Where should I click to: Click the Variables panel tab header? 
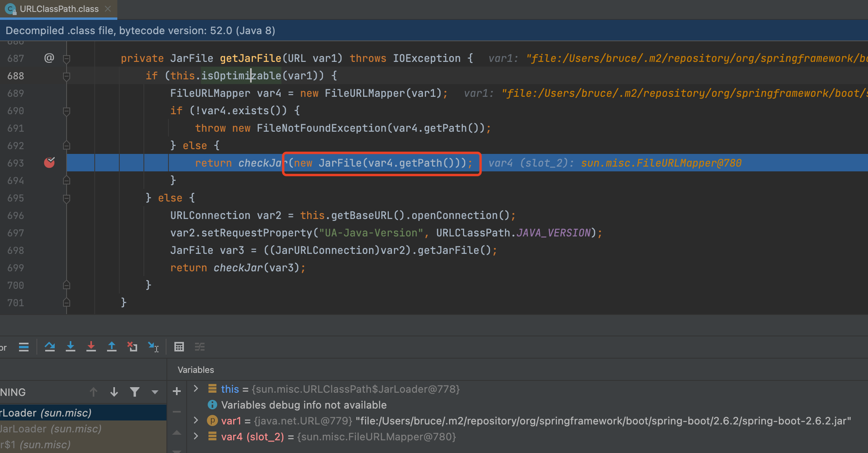tap(196, 370)
